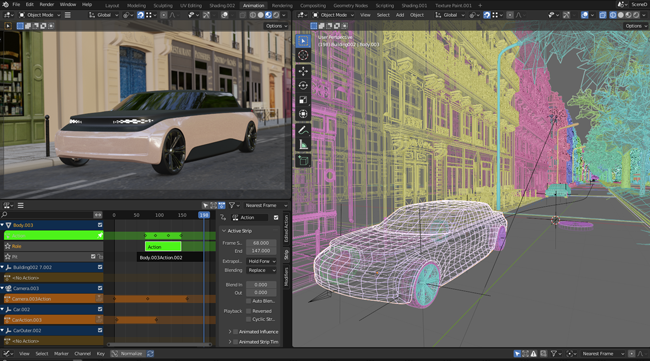The height and width of the screenshot is (361, 650).
Task: Expand the Animated Influence section
Action: [230, 332]
